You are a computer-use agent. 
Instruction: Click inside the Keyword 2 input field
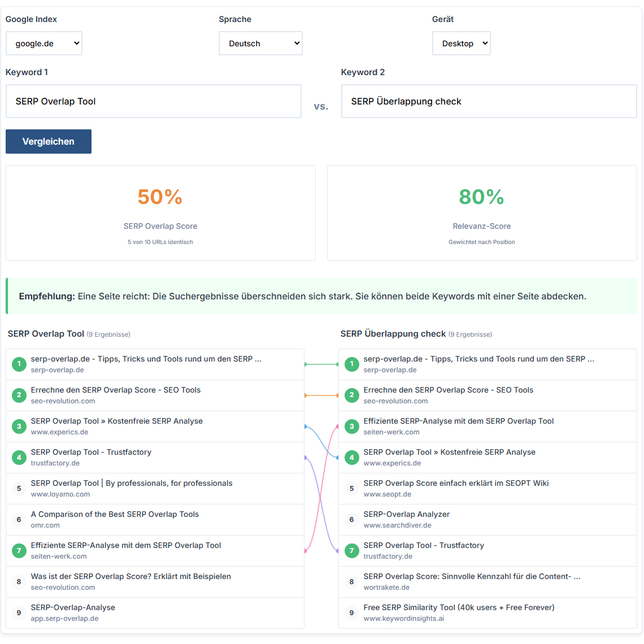[489, 101]
